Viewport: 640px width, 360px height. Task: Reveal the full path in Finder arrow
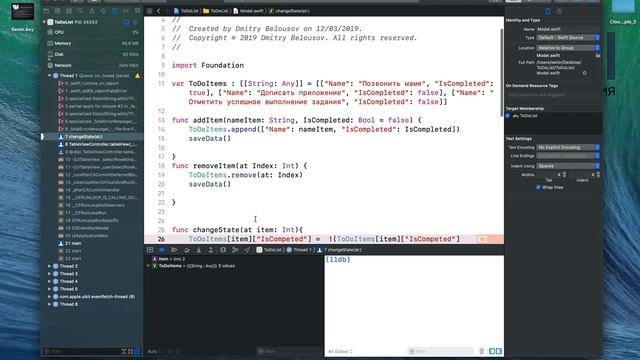tap(584, 73)
